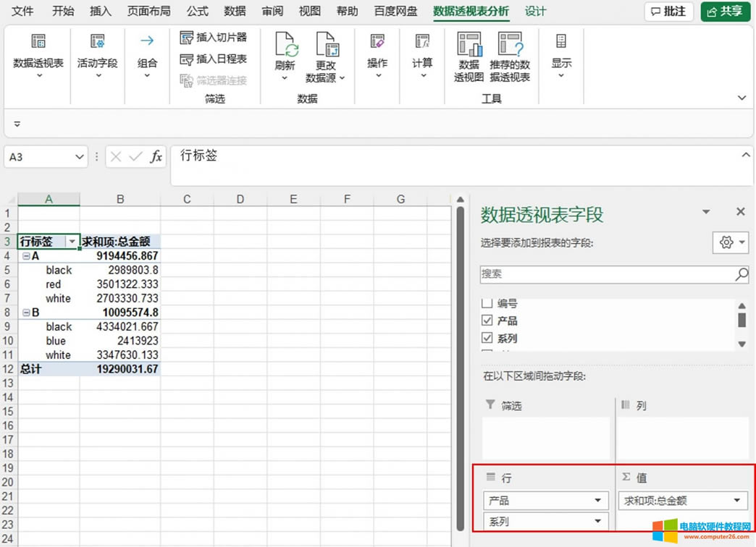Click the field 搜索 search box

click(607, 274)
